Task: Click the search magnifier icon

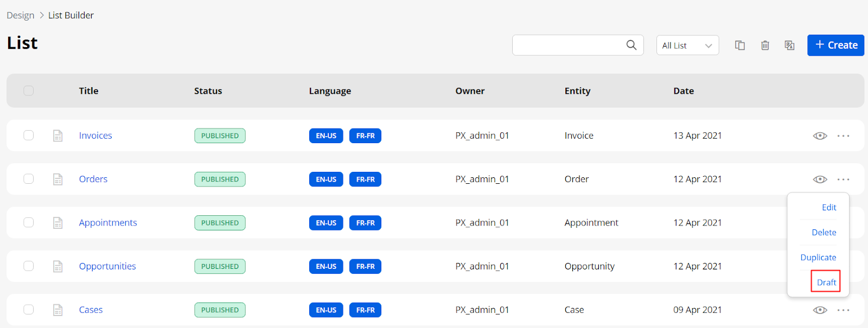Action: tap(631, 45)
